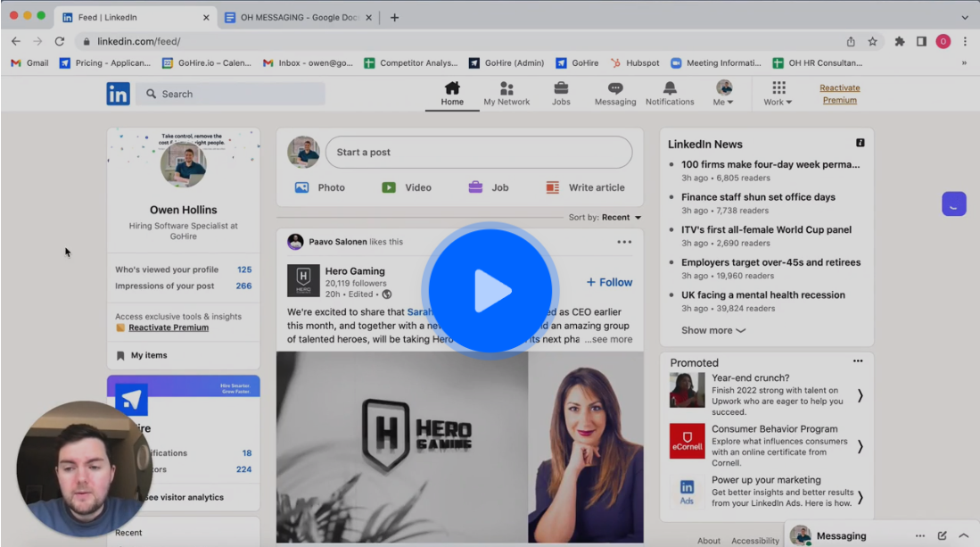Open Competitor Analysis bookmark
980x547 pixels.
pos(411,63)
